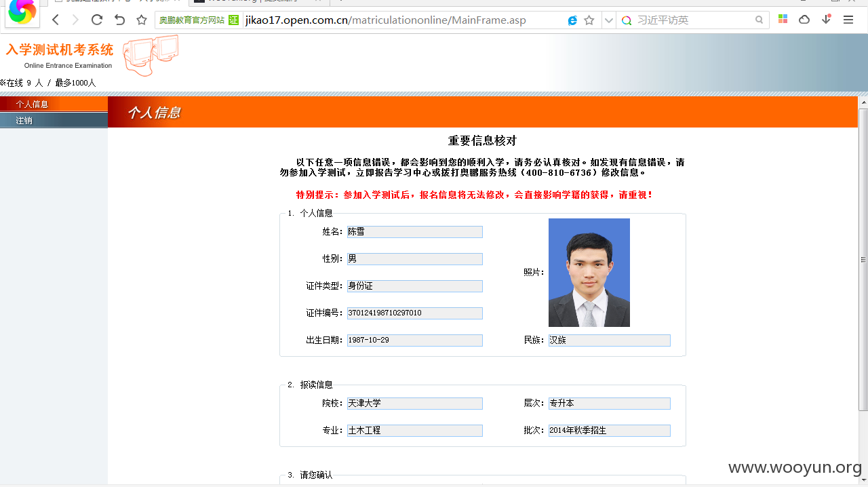Image resolution: width=868 pixels, height=487 pixels.
Task: Open the colorful apps grid icon
Action: click(783, 20)
